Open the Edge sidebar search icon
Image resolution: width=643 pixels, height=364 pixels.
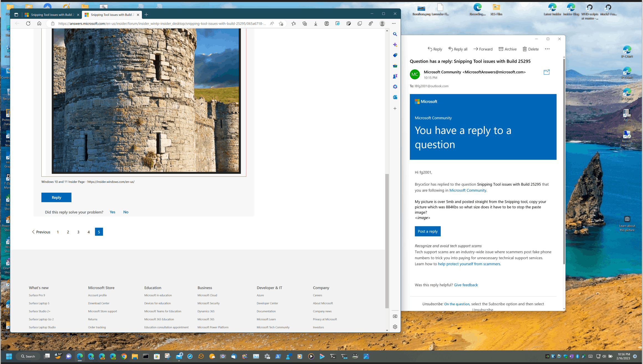click(x=395, y=34)
